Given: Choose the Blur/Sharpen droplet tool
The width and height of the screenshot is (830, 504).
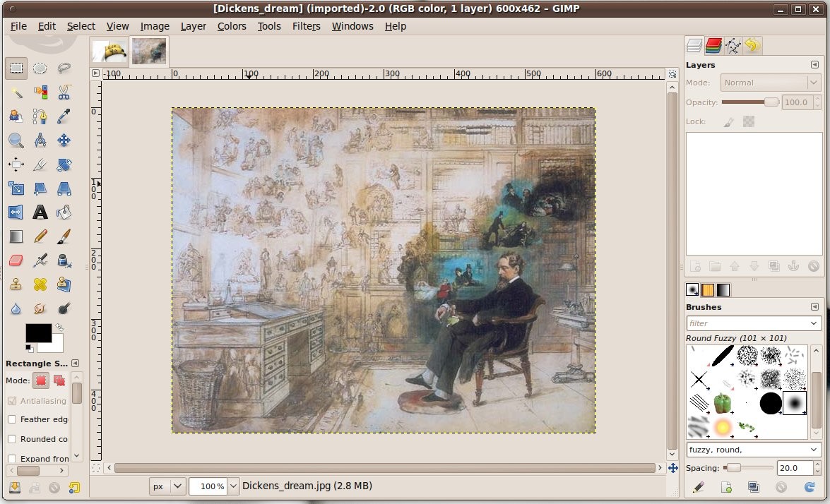Looking at the screenshot, I should (16, 308).
